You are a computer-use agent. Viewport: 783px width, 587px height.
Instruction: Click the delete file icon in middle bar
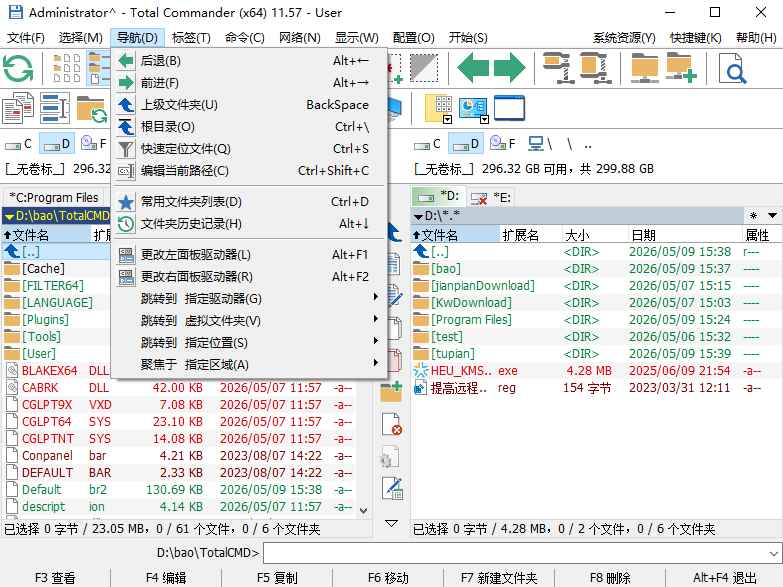(392, 425)
